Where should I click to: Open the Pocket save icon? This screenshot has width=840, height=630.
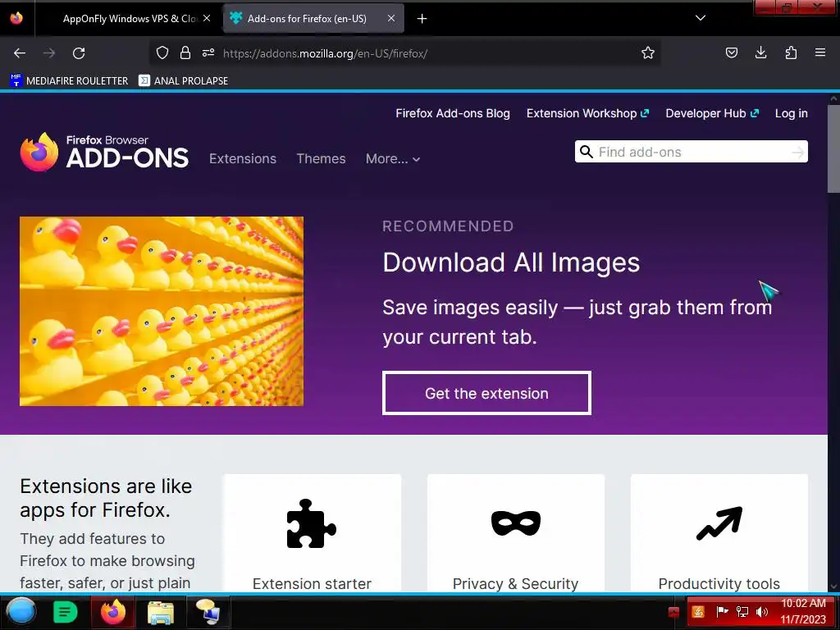(731, 52)
